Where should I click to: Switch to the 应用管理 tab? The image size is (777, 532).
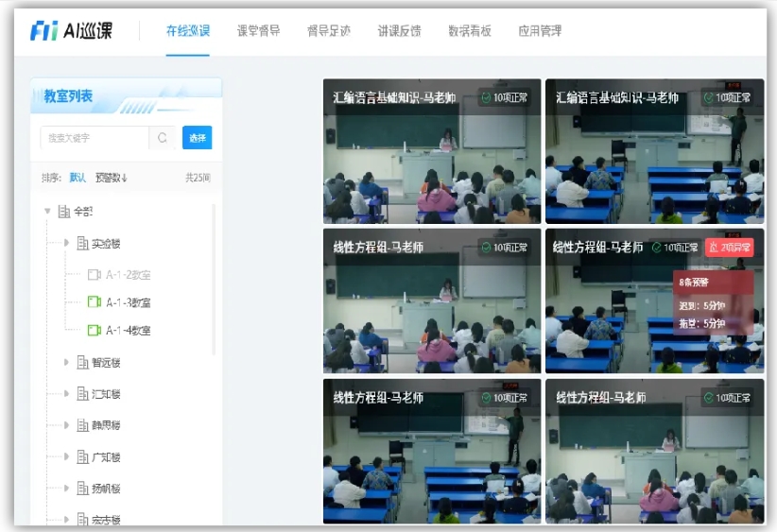[x=539, y=31]
